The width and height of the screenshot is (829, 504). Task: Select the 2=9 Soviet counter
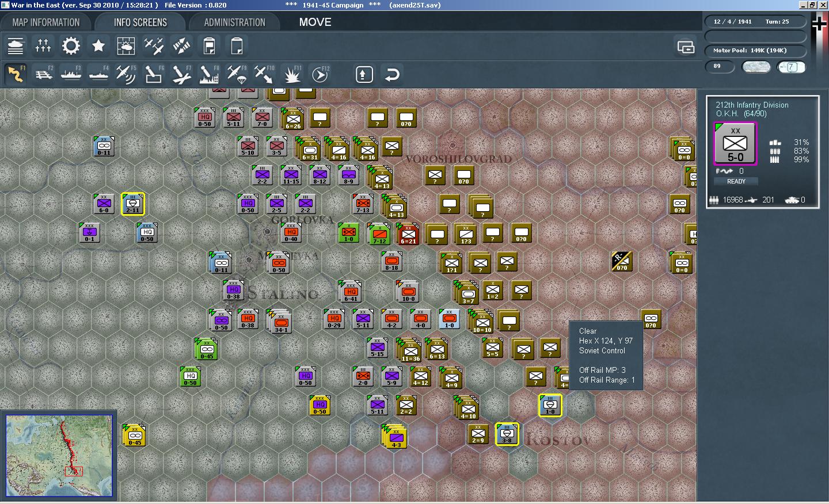tap(478, 434)
